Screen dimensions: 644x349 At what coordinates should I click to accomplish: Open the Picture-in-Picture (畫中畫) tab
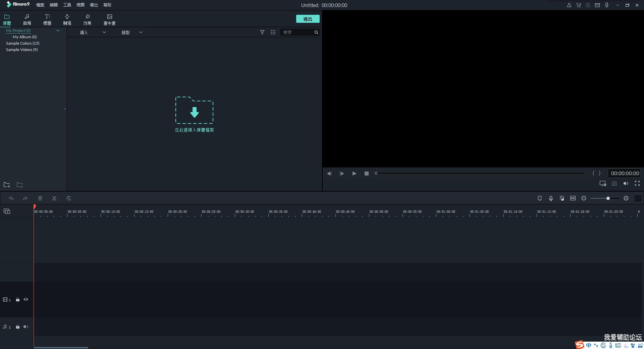pyautogui.click(x=109, y=20)
